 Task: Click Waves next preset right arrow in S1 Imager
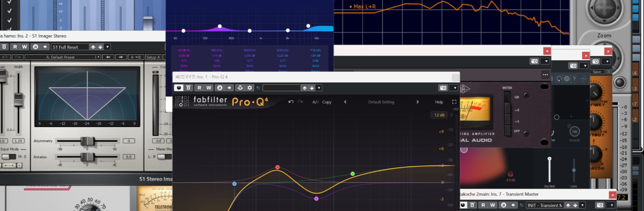[x=121, y=57]
